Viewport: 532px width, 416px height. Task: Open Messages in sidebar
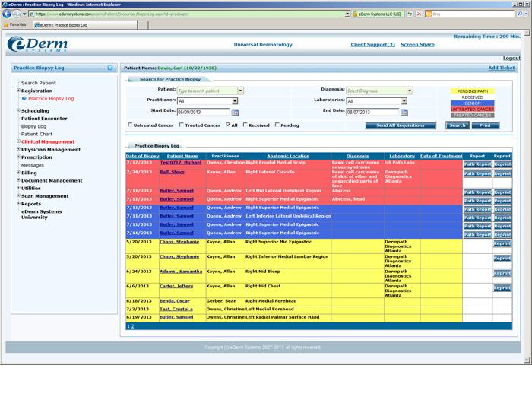(x=33, y=165)
